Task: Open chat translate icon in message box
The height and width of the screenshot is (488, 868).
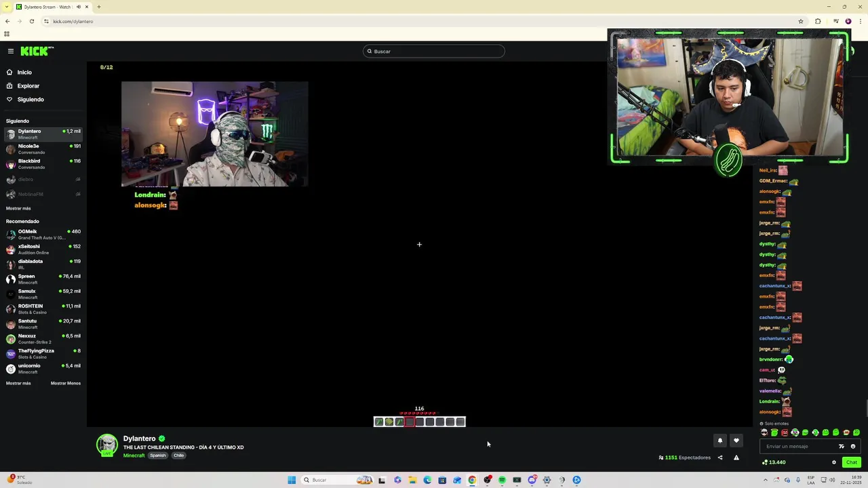Action: click(x=842, y=447)
